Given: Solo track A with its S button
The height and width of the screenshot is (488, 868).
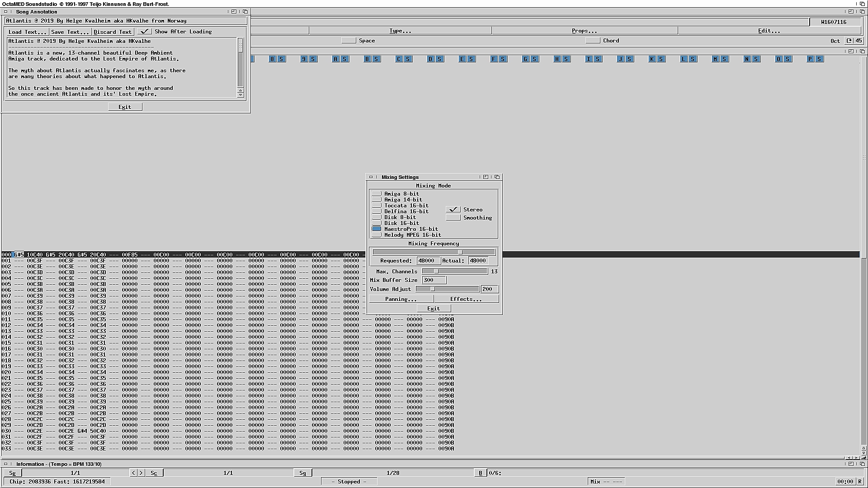Looking at the screenshot, I should pyautogui.click(x=344, y=59).
